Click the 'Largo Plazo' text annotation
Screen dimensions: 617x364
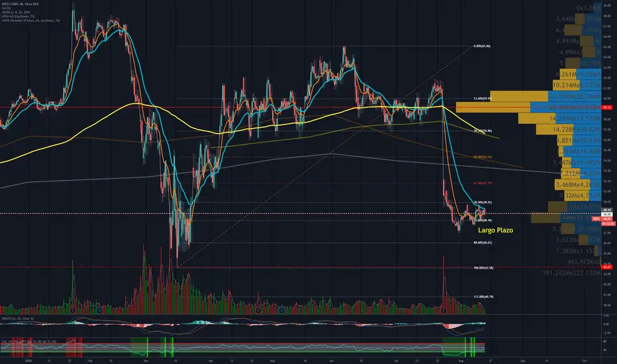pyautogui.click(x=495, y=230)
